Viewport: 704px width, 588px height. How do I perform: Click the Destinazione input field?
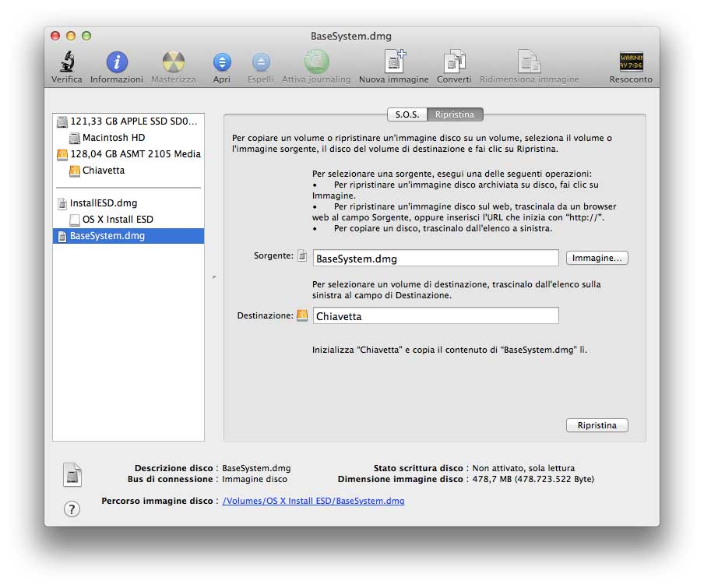coord(436,316)
